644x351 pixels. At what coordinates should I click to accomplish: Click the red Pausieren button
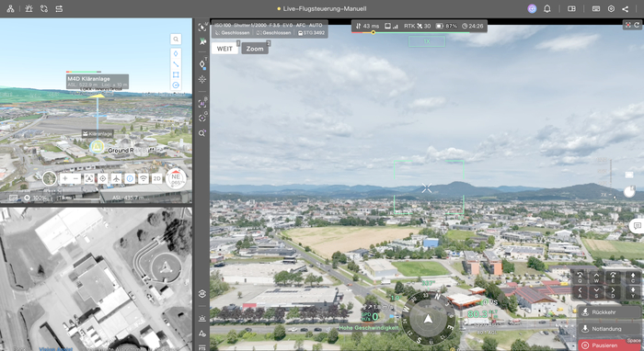click(x=609, y=345)
